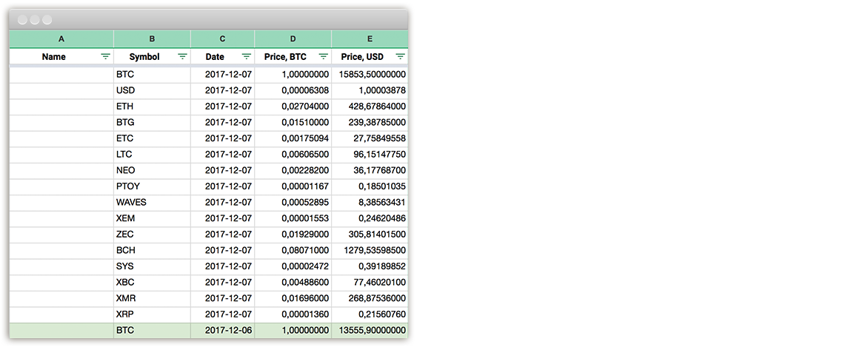Select the LTC symbol cell
This screenshot has width=868, height=350.
click(x=153, y=154)
